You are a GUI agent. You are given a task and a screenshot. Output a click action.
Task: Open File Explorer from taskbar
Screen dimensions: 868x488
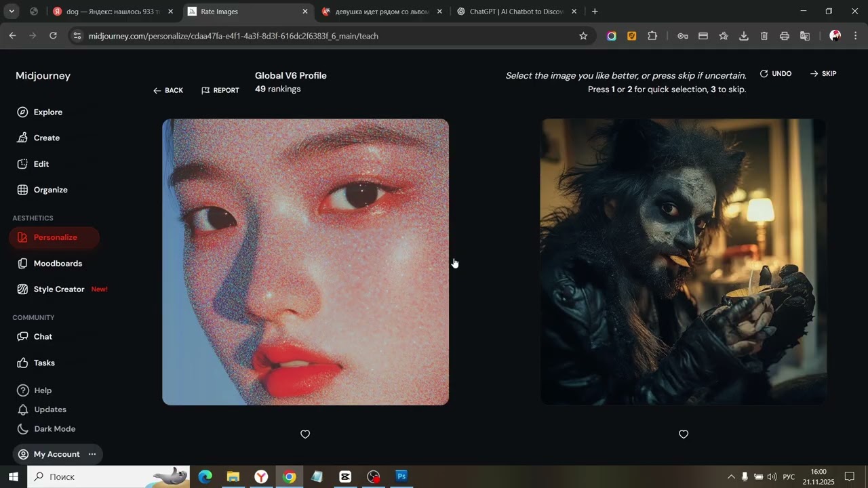tap(233, 476)
